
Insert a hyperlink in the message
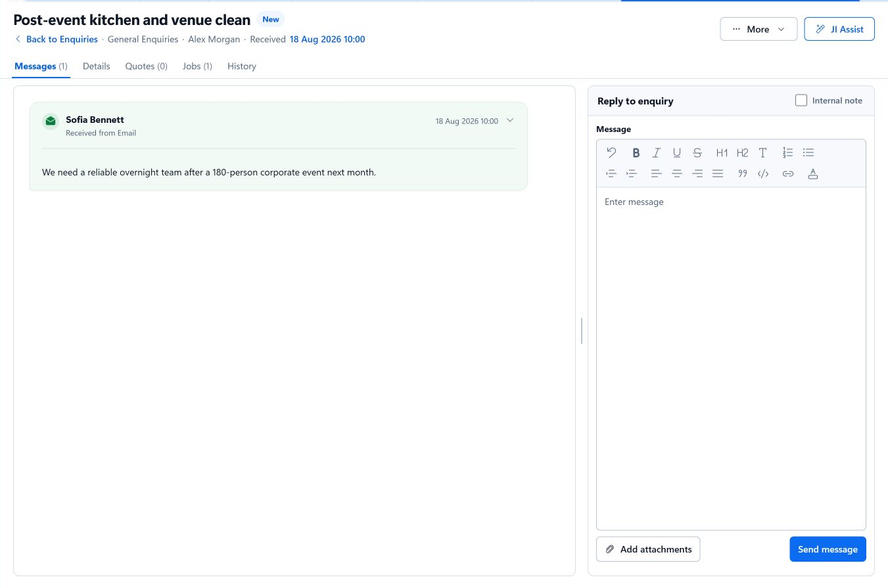787,173
